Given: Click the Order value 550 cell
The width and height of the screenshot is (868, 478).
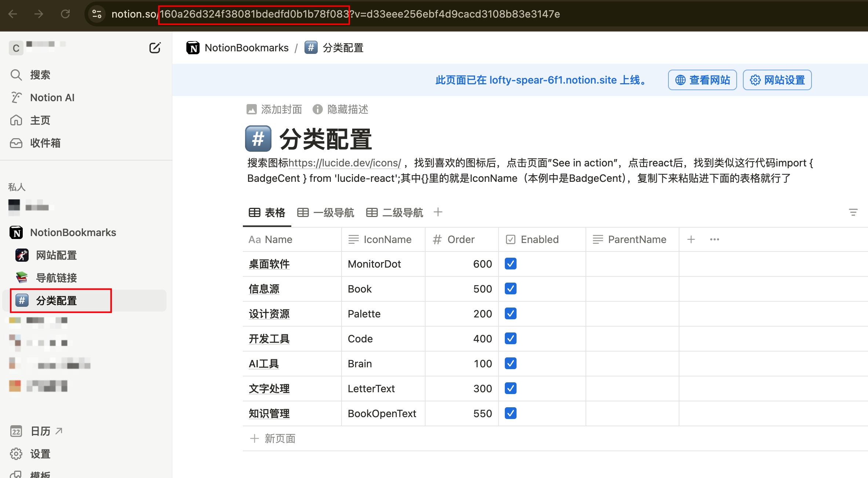Looking at the screenshot, I should (462, 413).
